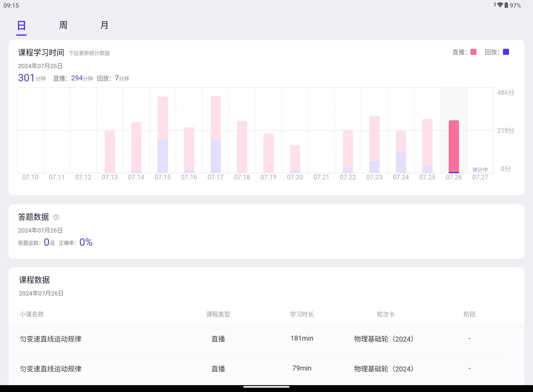Image resolution: width=533 pixels, height=392 pixels.
Task: Click the blue 回放 legend swatch
Action: tap(506, 52)
